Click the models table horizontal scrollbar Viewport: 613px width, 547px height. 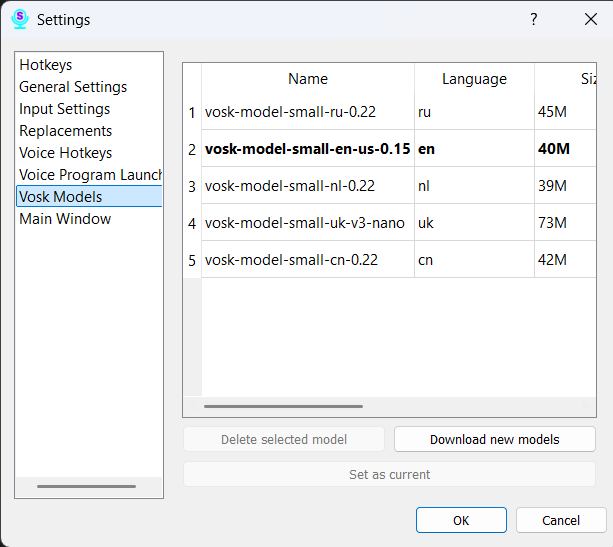coord(283,407)
